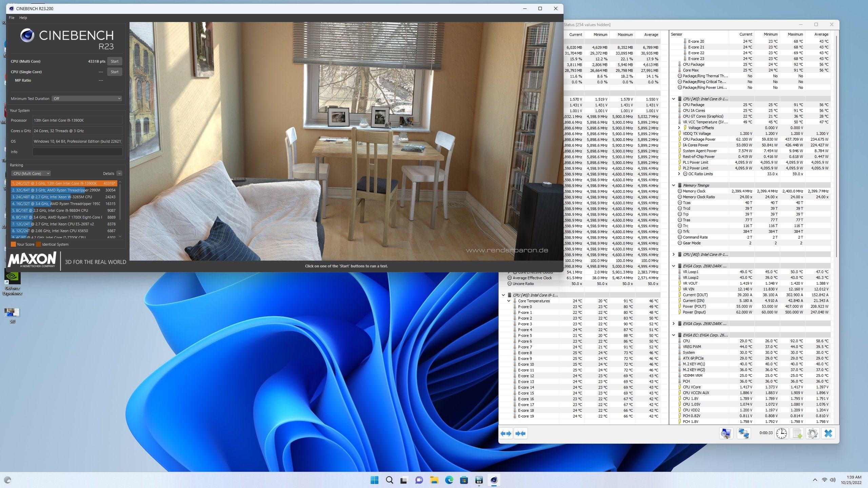Click the Info text field
Viewport: 868px width, 488px height.
pos(77,152)
